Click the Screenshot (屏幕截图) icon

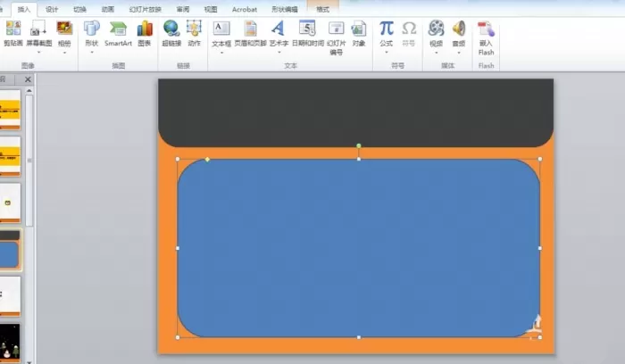coord(38,29)
